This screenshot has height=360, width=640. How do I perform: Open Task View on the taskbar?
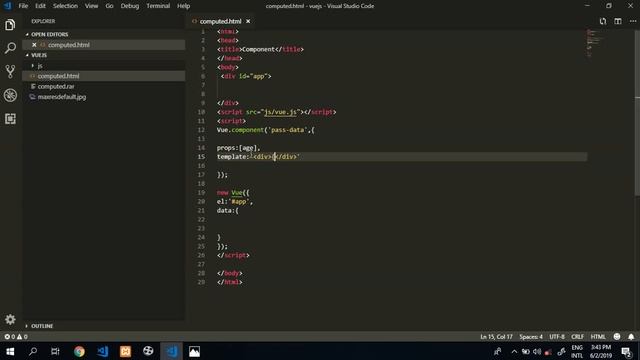coord(56,351)
